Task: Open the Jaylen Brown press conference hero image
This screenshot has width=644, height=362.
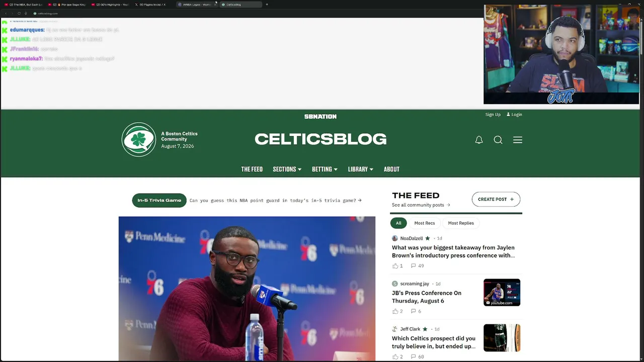Action: pos(247,289)
